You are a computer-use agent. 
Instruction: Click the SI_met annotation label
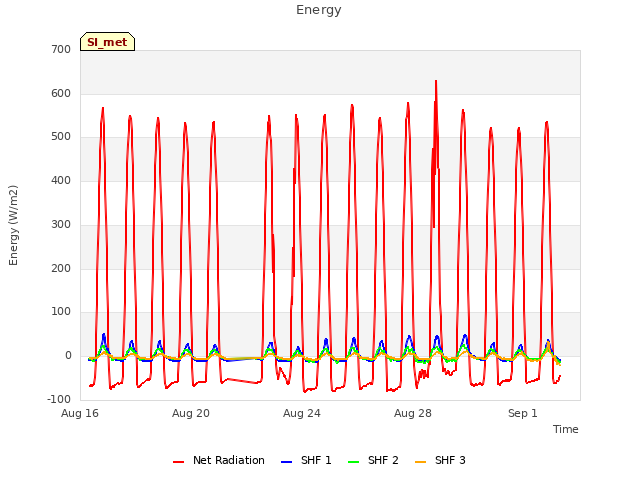(x=107, y=42)
